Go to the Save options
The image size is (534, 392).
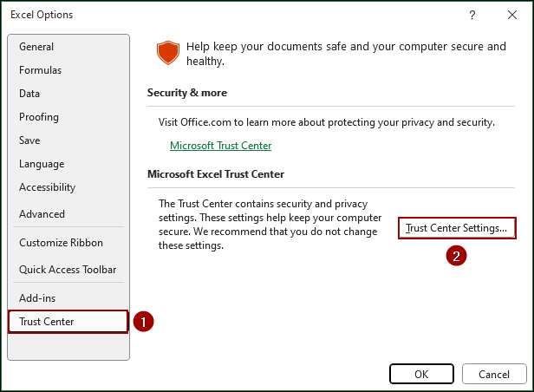(x=29, y=140)
